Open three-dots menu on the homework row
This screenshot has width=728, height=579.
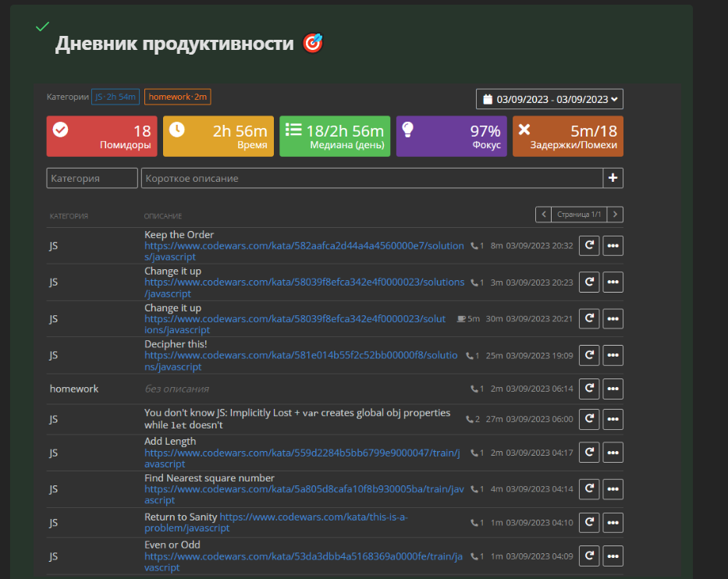[613, 389]
